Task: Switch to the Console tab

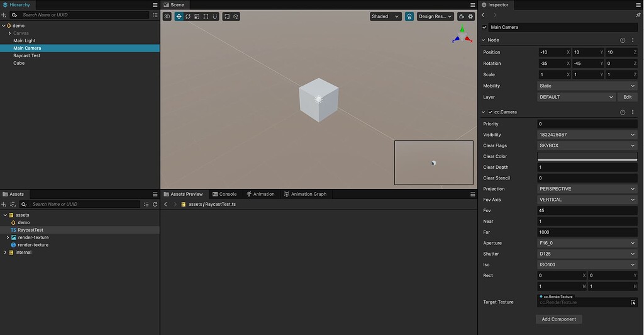Action: pos(225,195)
